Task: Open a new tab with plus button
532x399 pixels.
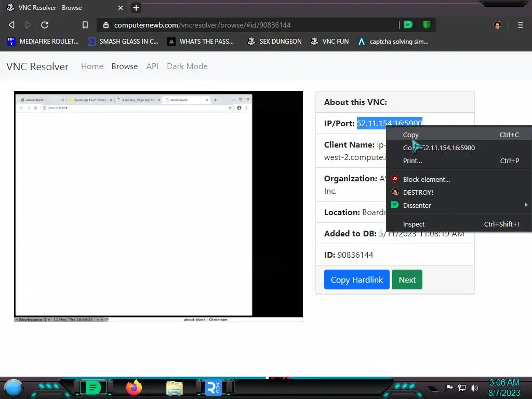Action: pos(136,7)
